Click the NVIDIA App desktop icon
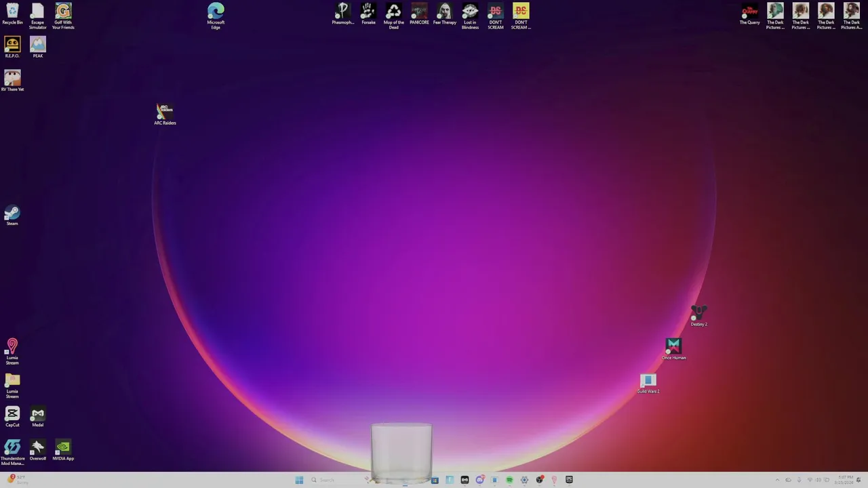Image resolution: width=868 pixels, height=488 pixels. coord(63,450)
